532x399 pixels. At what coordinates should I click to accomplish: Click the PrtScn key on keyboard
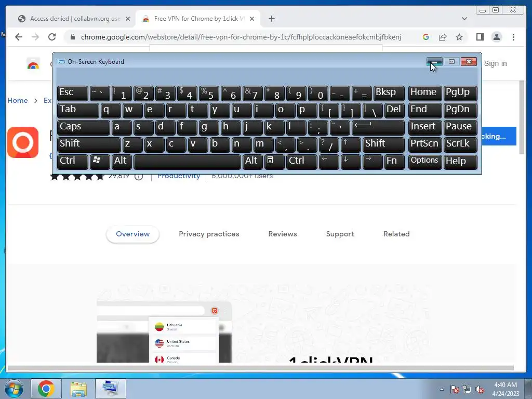[425, 144]
